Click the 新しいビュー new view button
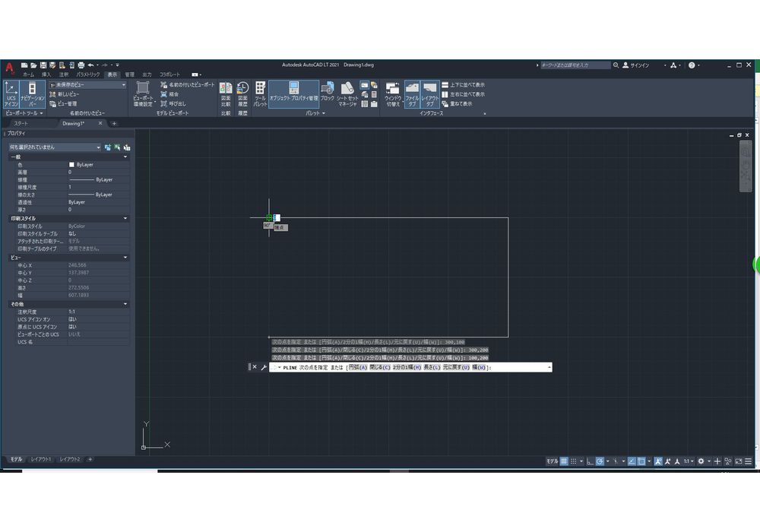The height and width of the screenshot is (532, 760). tap(67, 94)
